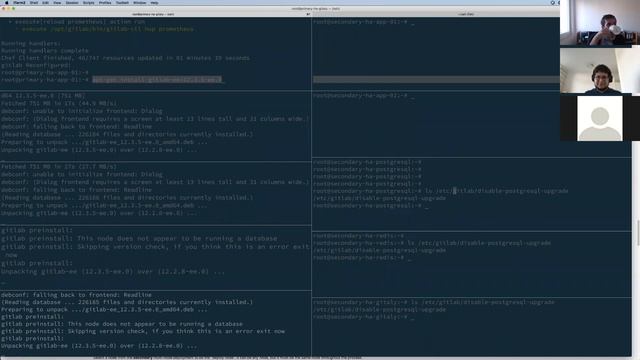This screenshot has height=360, width=640.
Task: Click the highlighted apt-get install gitlab-ee command
Action: (x=157, y=80)
